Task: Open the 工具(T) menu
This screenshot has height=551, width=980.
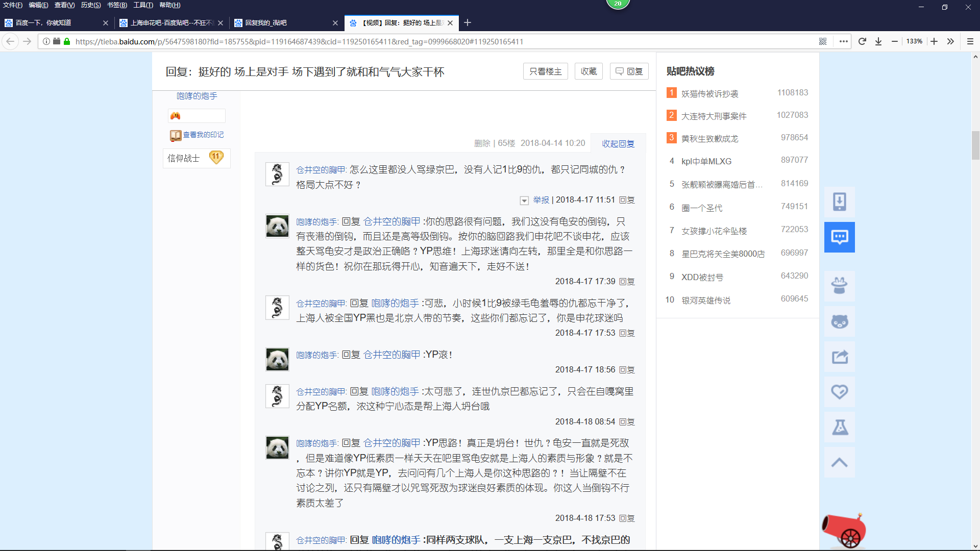Action: (143, 5)
